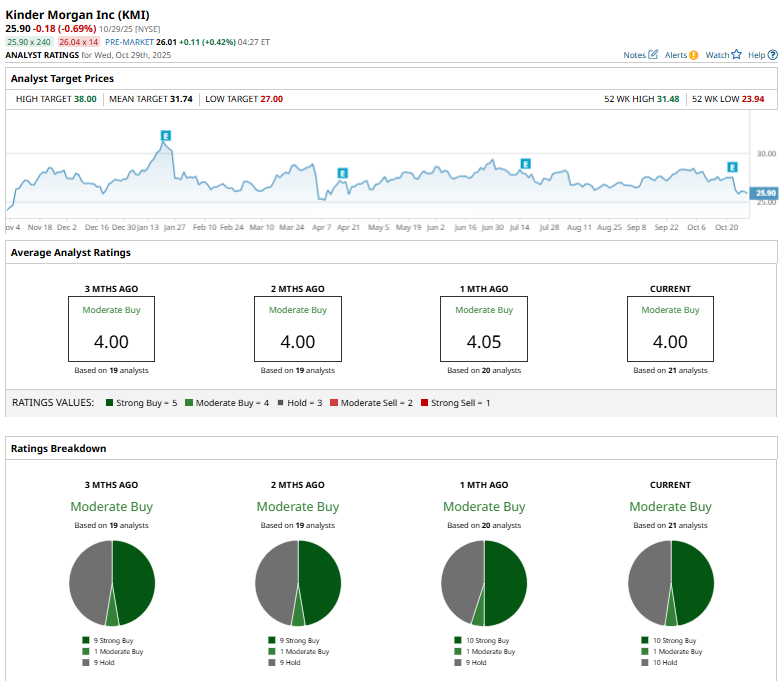Click the Watch star icon
783x681 pixels.
[x=737, y=54]
